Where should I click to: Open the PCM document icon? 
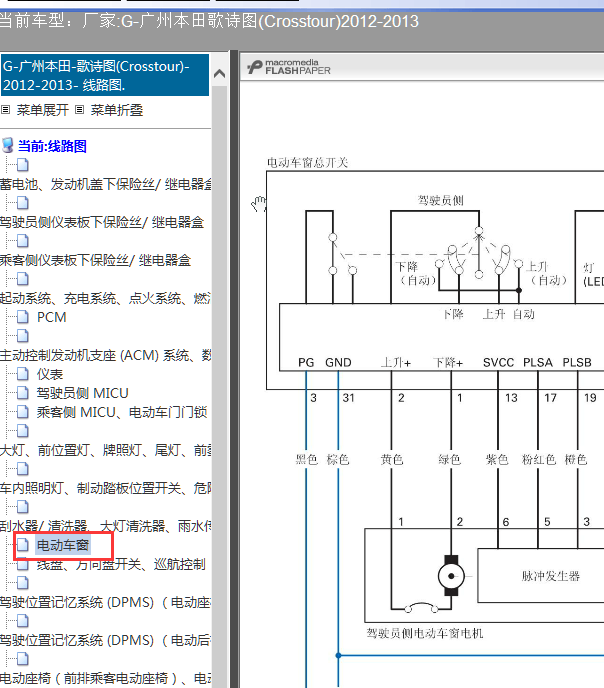tap(22, 317)
